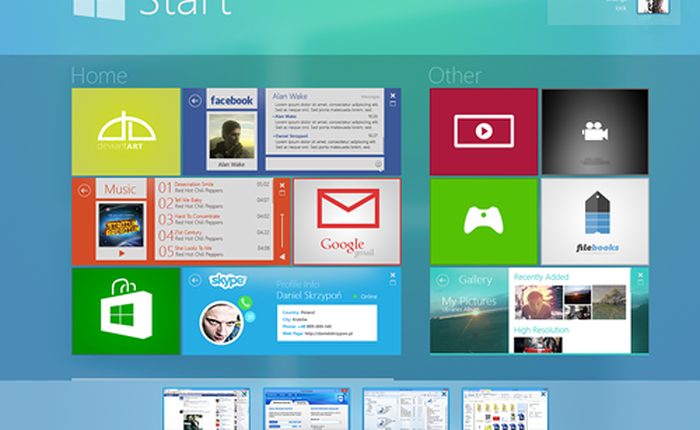Close the Skype tile with its X
Screen dimensions: 700x430
[393, 275]
